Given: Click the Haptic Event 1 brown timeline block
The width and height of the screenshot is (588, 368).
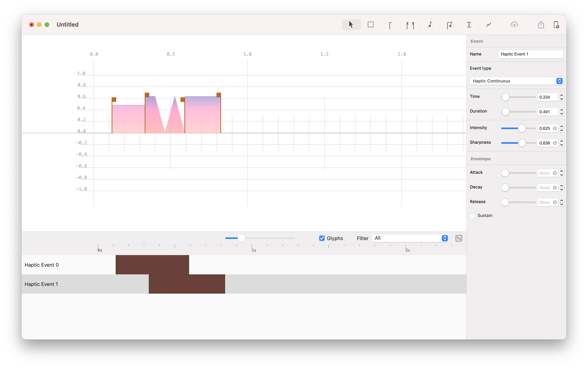Looking at the screenshot, I should [x=187, y=284].
